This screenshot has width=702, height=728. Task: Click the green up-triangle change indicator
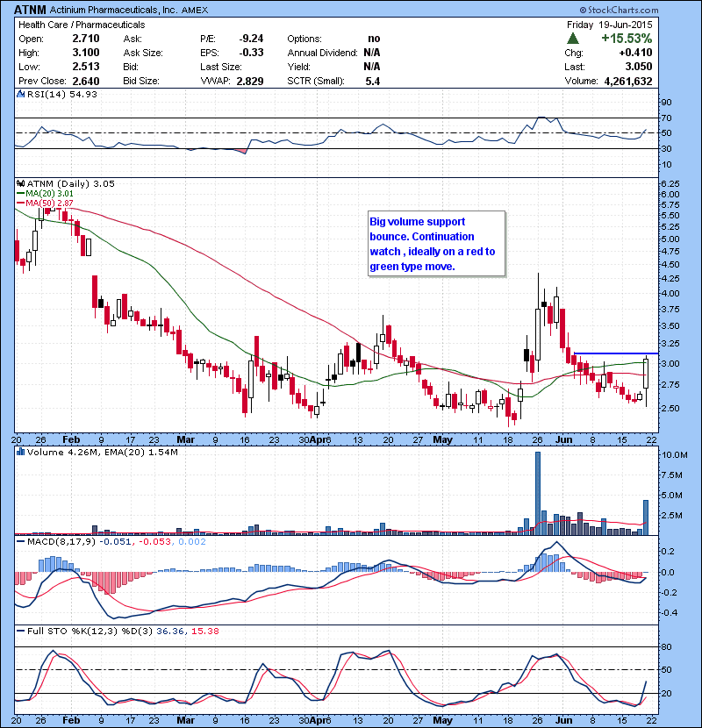tap(573, 39)
